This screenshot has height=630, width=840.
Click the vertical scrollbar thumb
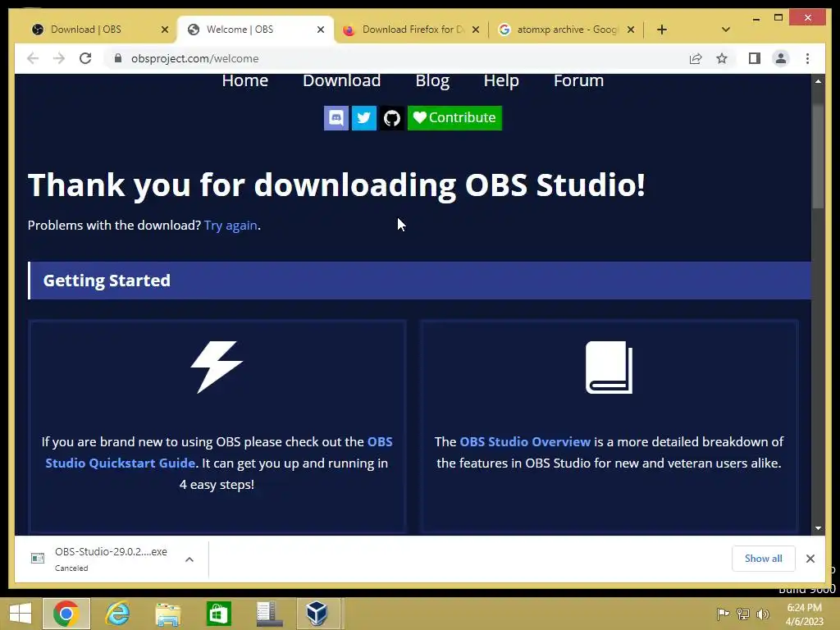pos(818,155)
